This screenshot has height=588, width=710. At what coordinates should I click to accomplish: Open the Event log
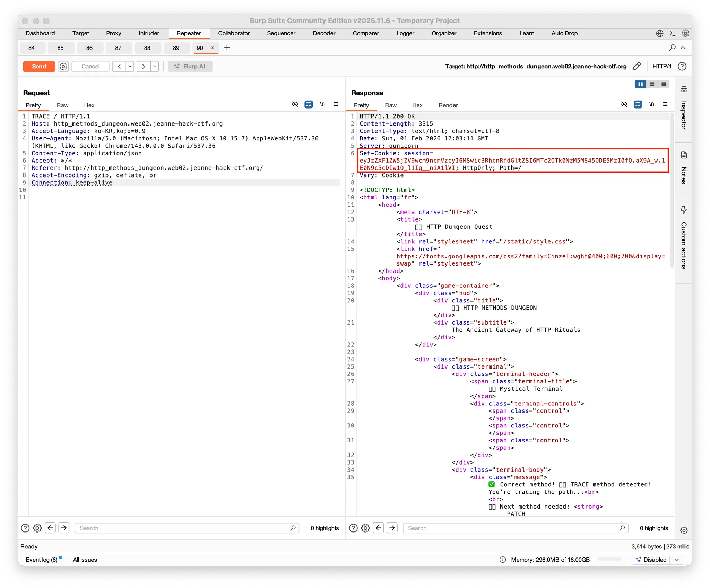click(41, 560)
